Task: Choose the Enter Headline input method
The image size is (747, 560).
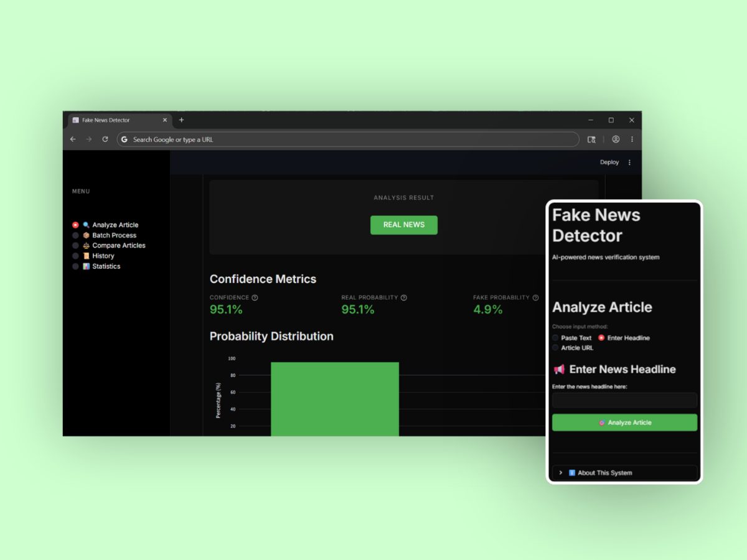Action: [x=601, y=338]
